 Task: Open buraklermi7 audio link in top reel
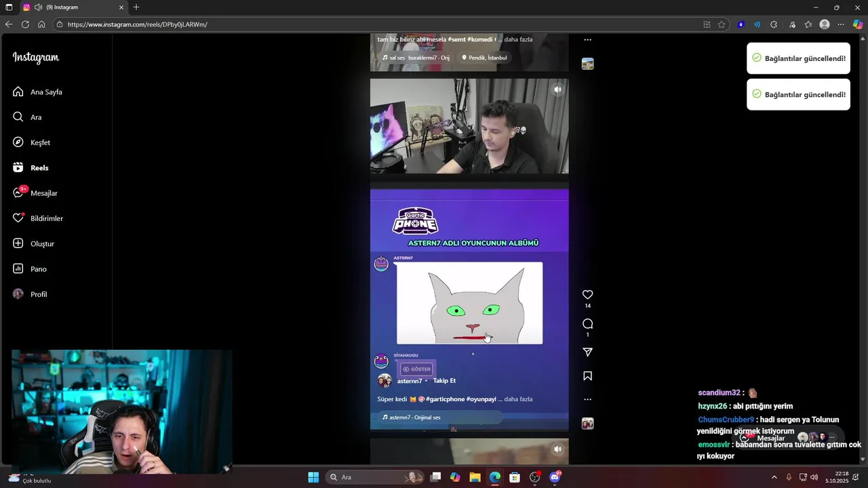tap(416, 58)
